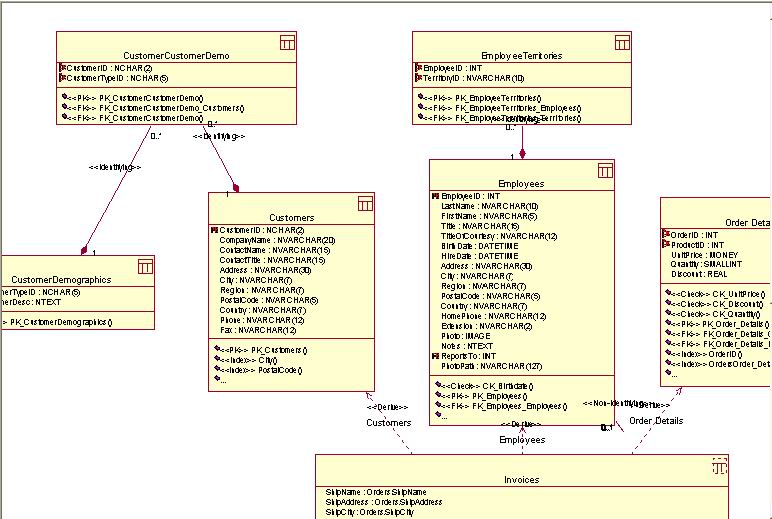This screenshot has width=772, height=519.
Task: Select CompanyName column in Customers table
Action: (277, 240)
